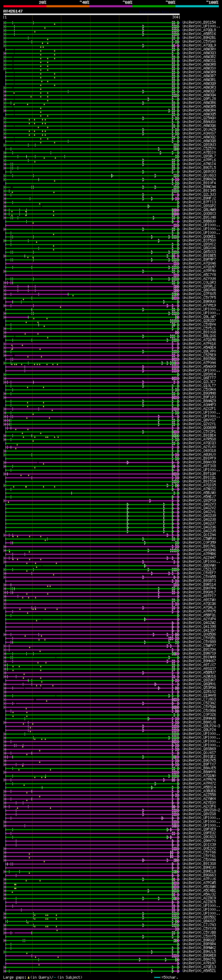Select the query label AV426147
This screenshot has height=980, width=222.
[x=13, y=11]
